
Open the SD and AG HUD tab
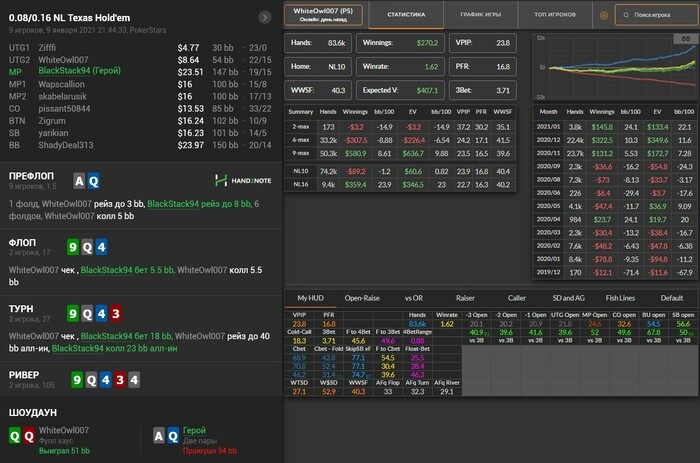pyautogui.click(x=568, y=298)
